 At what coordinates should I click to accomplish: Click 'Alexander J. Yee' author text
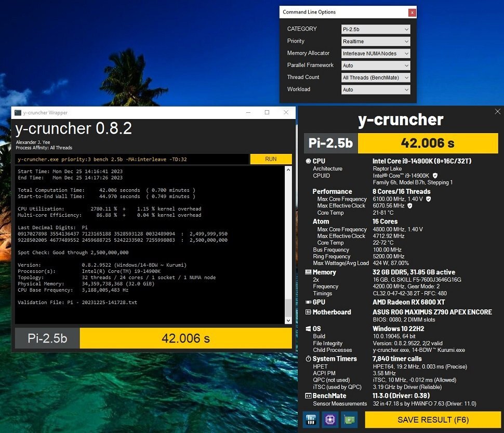click(x=33, y=142)
